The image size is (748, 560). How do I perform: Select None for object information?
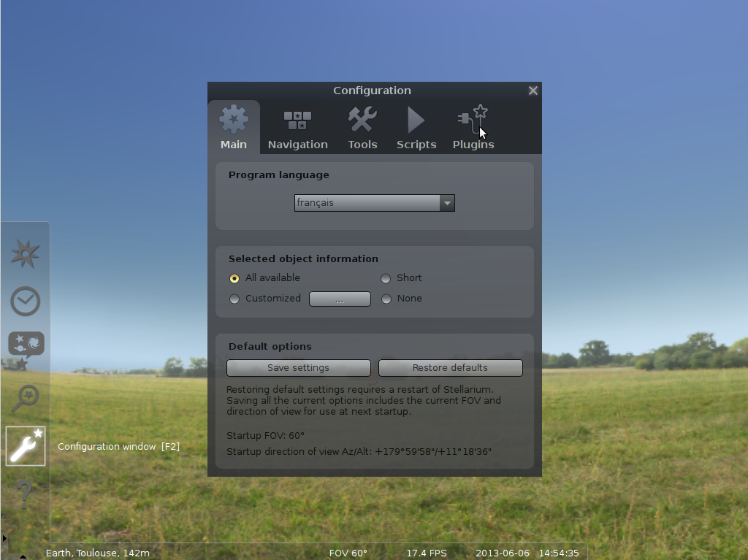click(386, 299)
